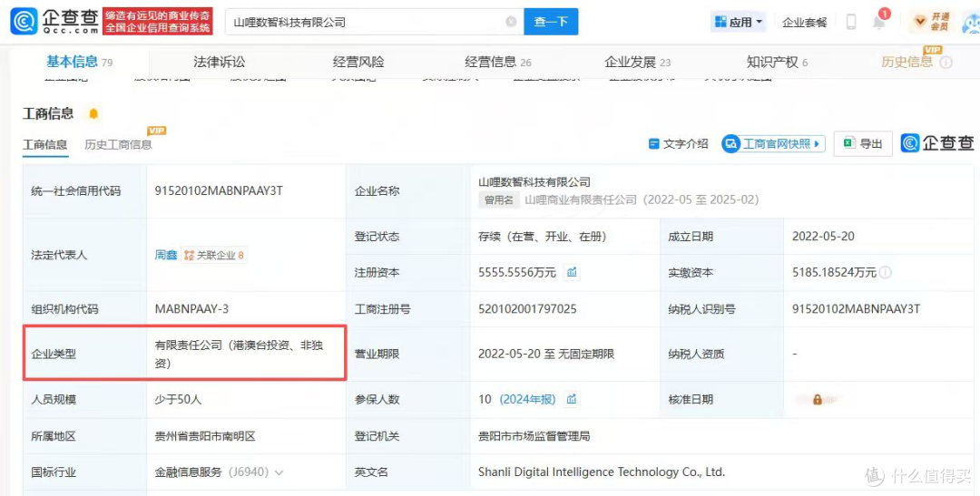
Task: Switch to 经营信息 tab
Action: 497,62
